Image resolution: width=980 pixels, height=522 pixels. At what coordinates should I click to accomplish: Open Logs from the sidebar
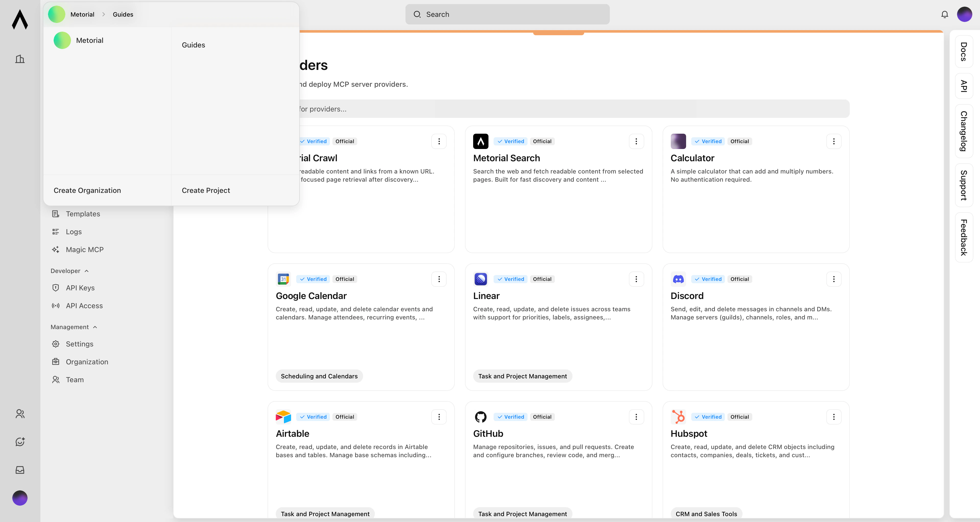[73, 232]
